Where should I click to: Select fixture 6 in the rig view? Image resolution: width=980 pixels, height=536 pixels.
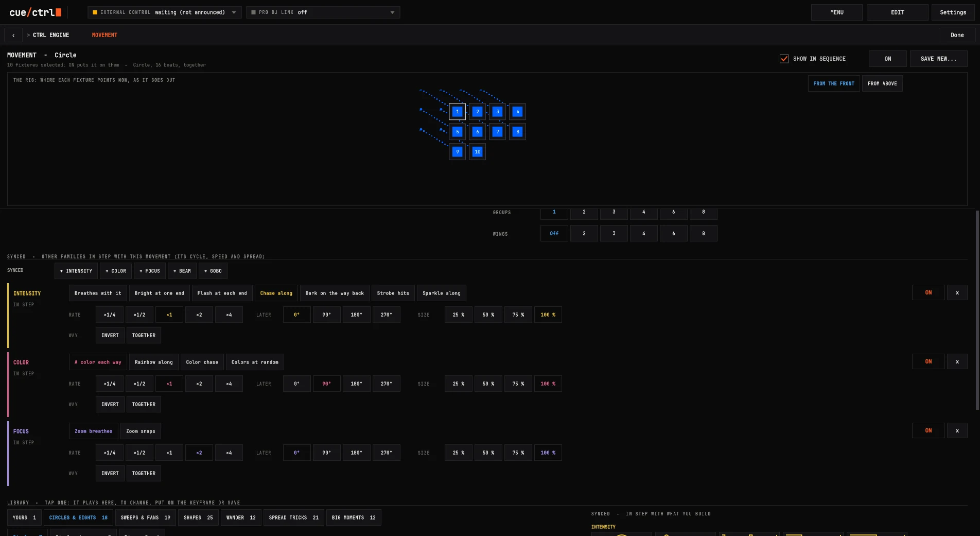(x=477, y=132)
